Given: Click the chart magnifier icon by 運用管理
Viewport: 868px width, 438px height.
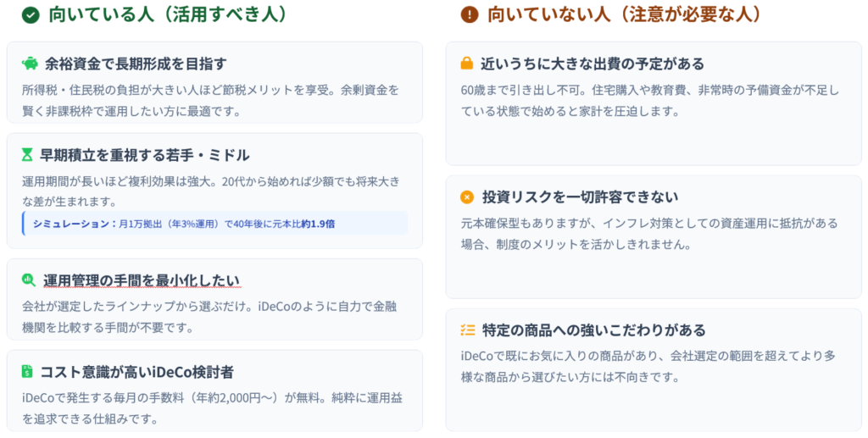Looking at the screenshot, I should click(29, 280).
